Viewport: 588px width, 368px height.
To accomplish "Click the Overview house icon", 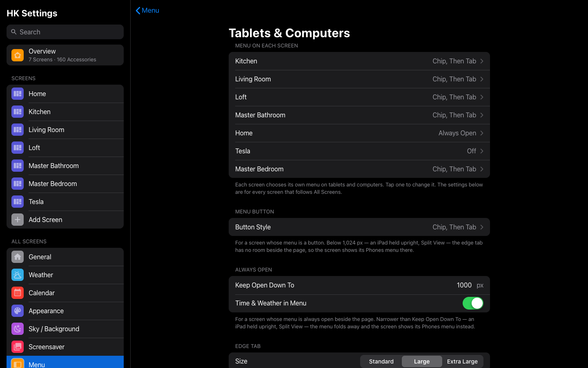I will pyautogui.click(x=18, y=55).
